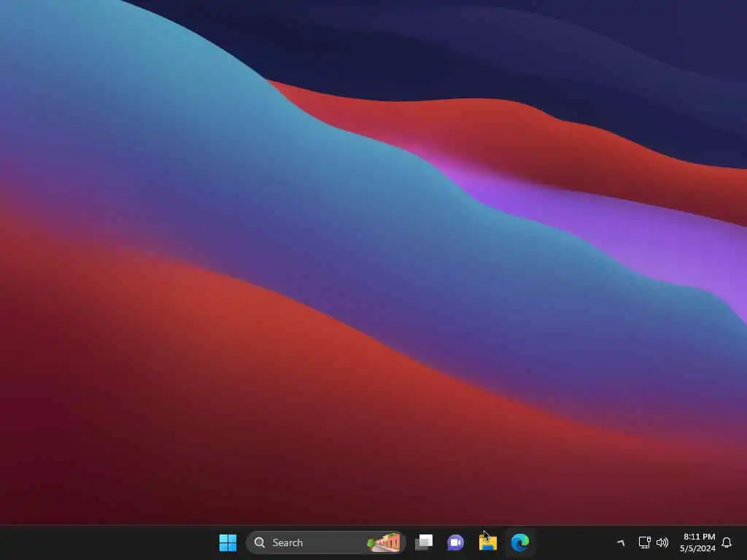
Task: Click the taskbar Search box
Action: tap(326, 542)
